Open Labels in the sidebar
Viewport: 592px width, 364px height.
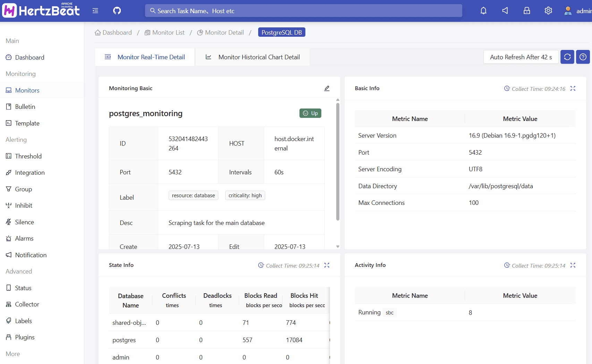click(42, 321)
